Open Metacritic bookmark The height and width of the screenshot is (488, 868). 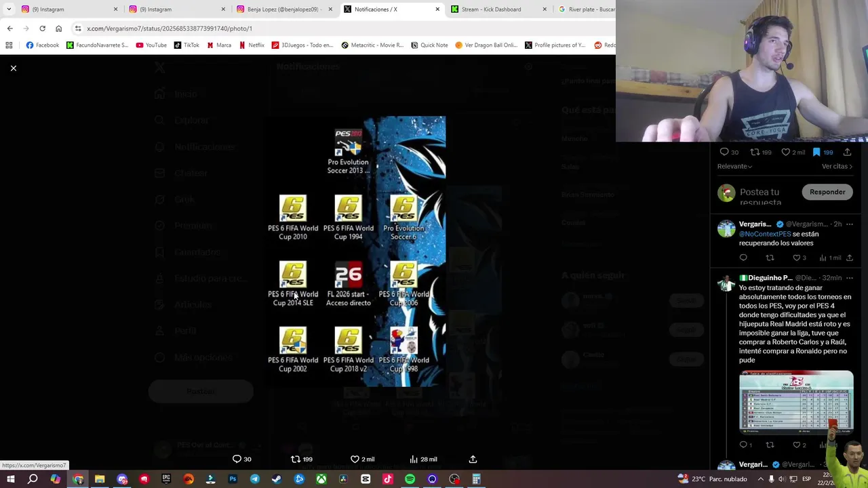coord(372,45)
